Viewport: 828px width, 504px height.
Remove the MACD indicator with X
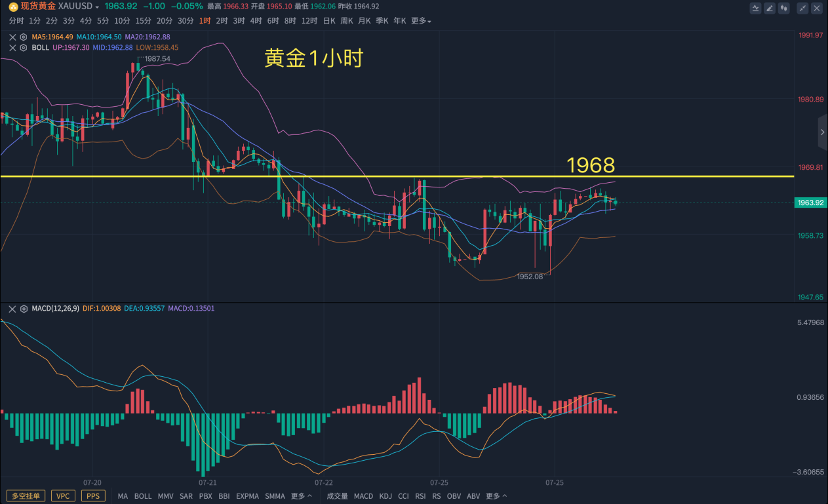12,309
